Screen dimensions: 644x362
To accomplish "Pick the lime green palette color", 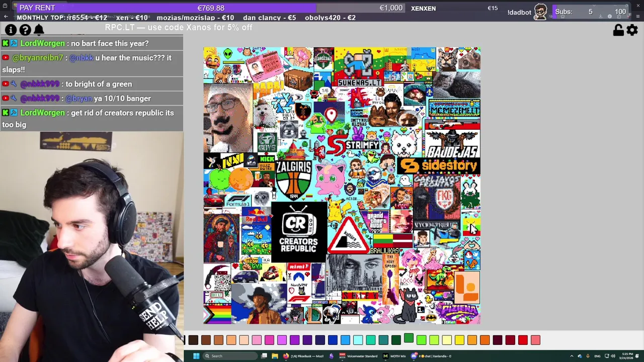I will [421, 340].
